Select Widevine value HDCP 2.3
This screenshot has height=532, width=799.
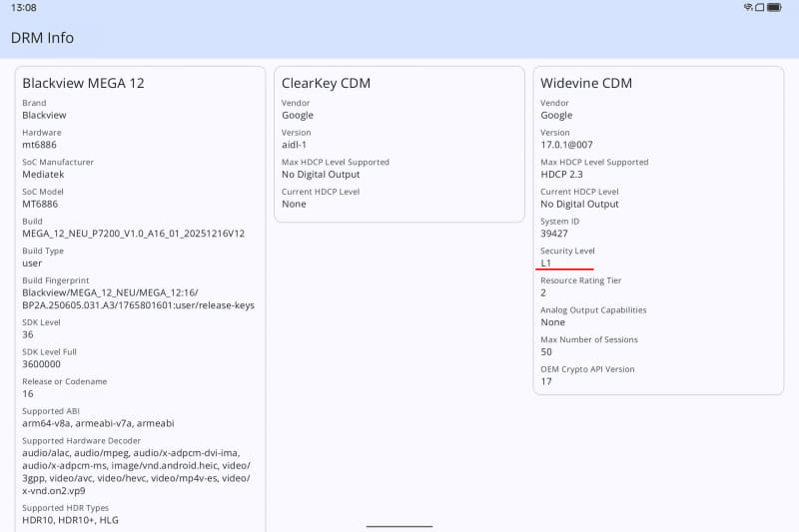tap(561, 174)
